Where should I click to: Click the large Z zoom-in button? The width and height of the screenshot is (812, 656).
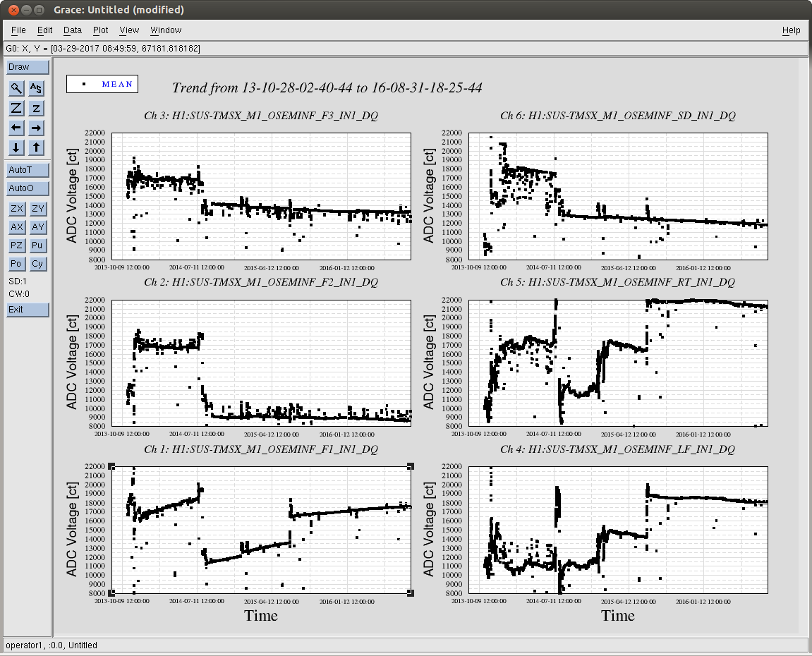16,108
